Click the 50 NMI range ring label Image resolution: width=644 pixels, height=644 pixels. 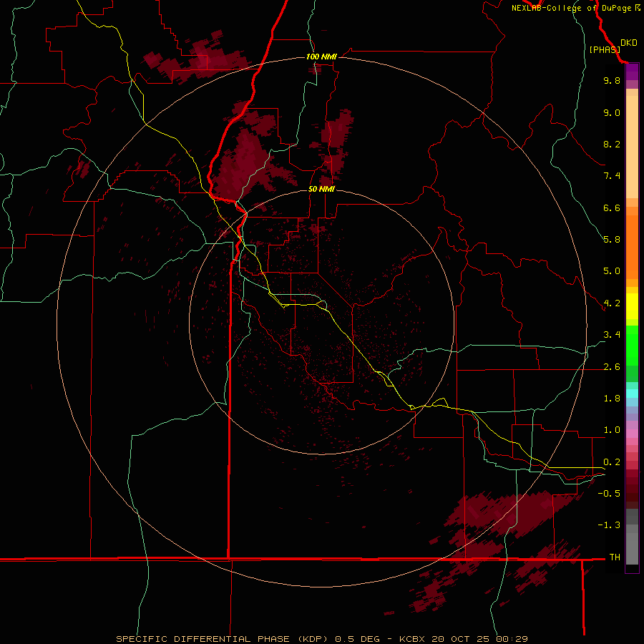pos(321,189)
